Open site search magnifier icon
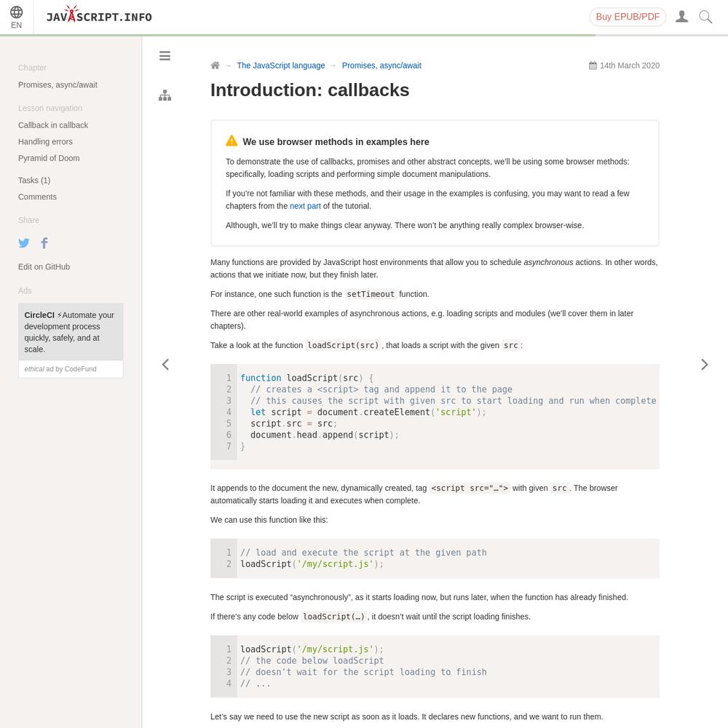Viewport: 728px width, 728px height. click(705, 17)
